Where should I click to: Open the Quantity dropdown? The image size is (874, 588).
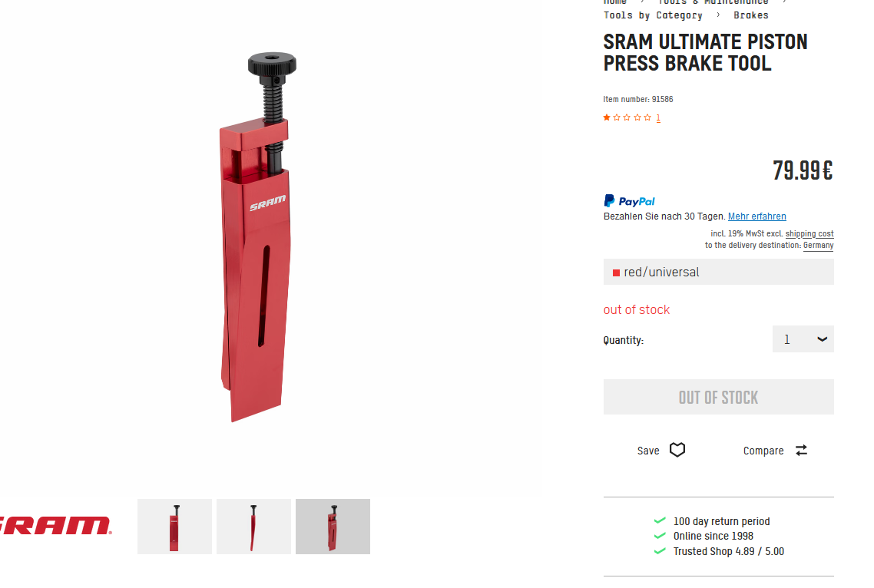(x=803, y=339)
